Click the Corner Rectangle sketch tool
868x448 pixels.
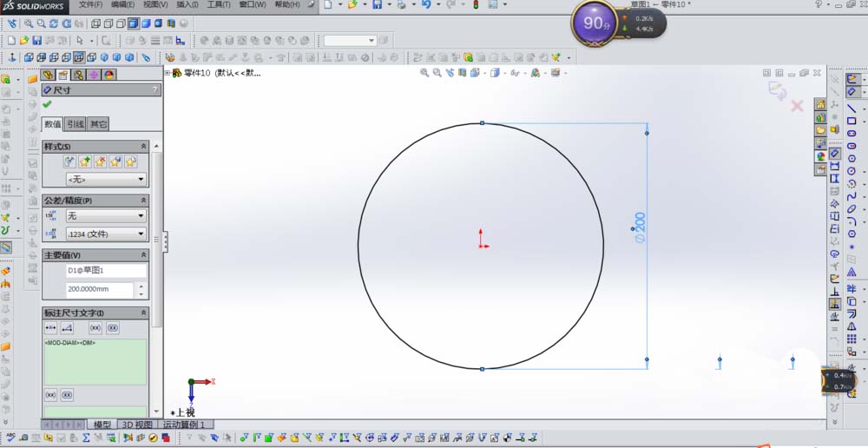click(x=852, y=121)
